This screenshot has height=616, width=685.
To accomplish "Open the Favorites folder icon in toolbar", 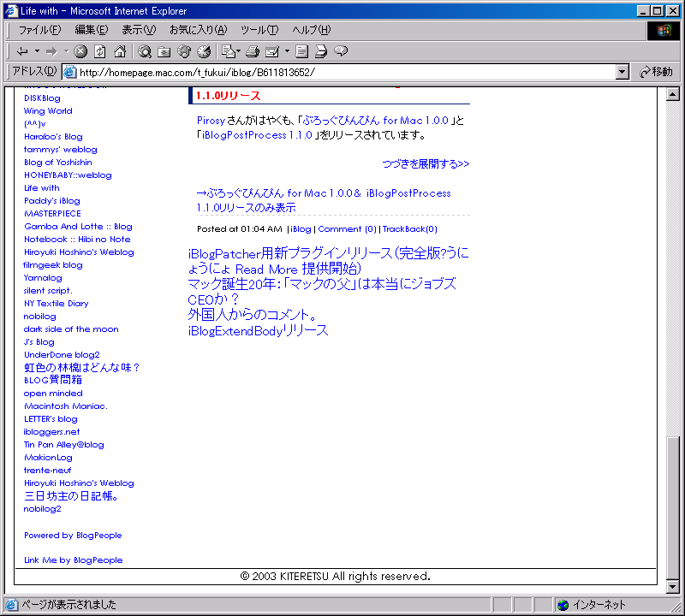I will (164, 51).
